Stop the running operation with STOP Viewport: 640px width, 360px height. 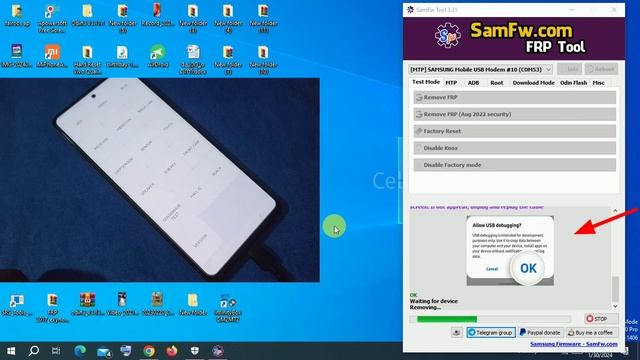click(601, 318)
